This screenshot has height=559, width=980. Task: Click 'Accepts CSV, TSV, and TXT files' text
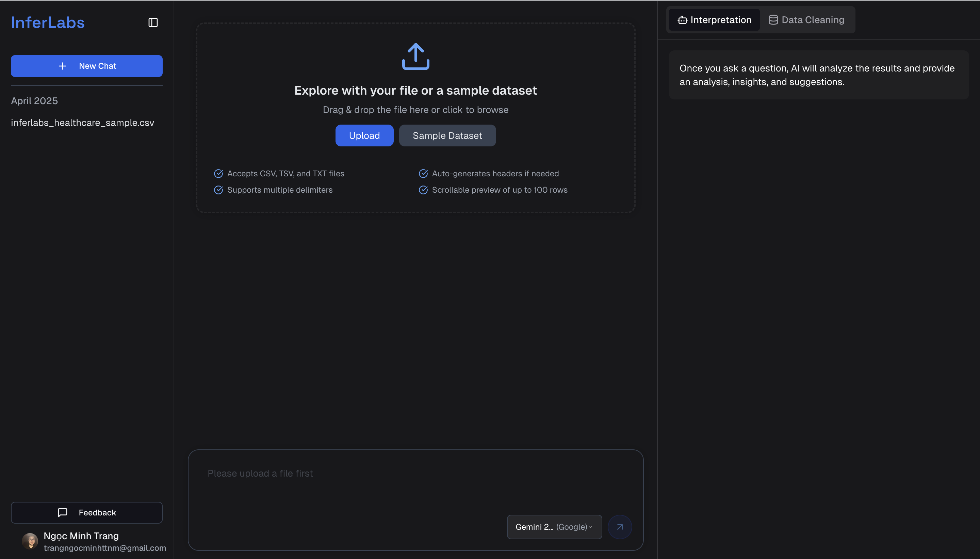285,174
